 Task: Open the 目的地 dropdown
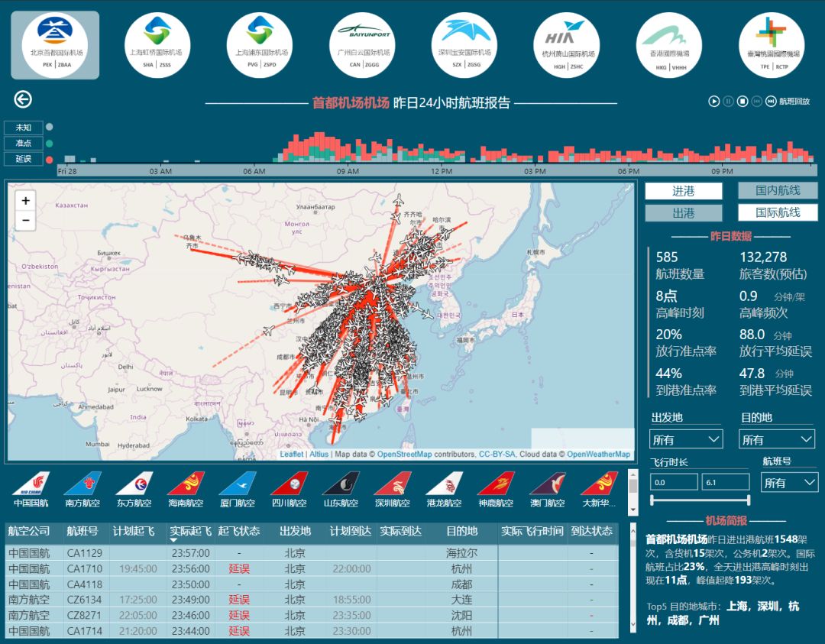pyautogui.click(x=776, y=439)
